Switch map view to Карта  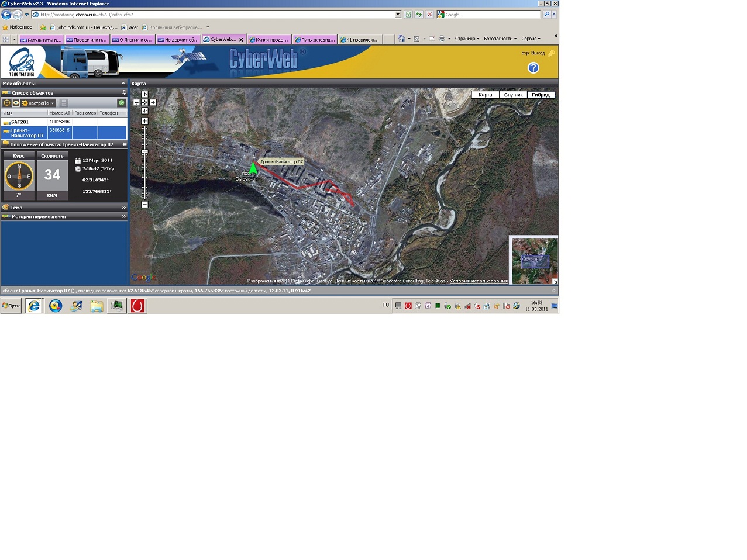click(485, 95)
